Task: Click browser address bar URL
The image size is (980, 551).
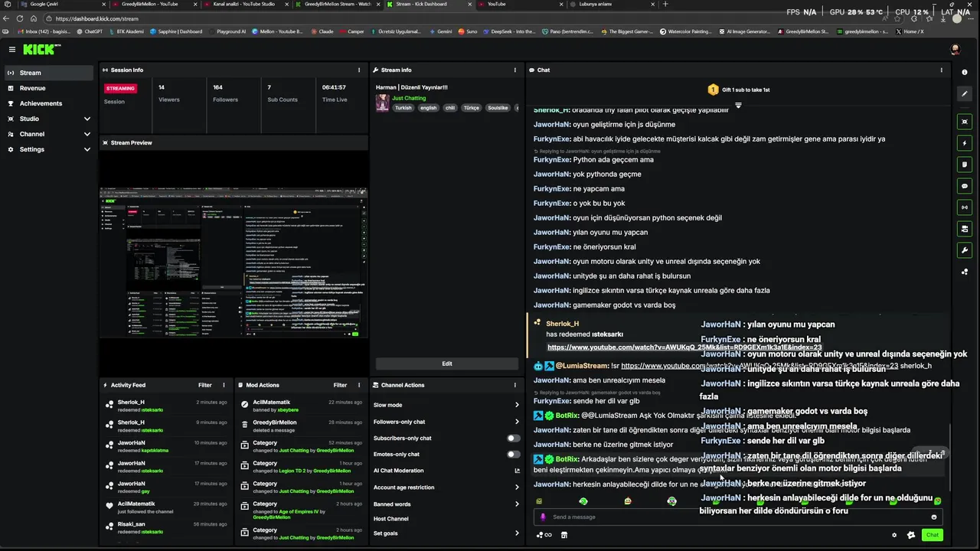Action: tap(97, 18)
